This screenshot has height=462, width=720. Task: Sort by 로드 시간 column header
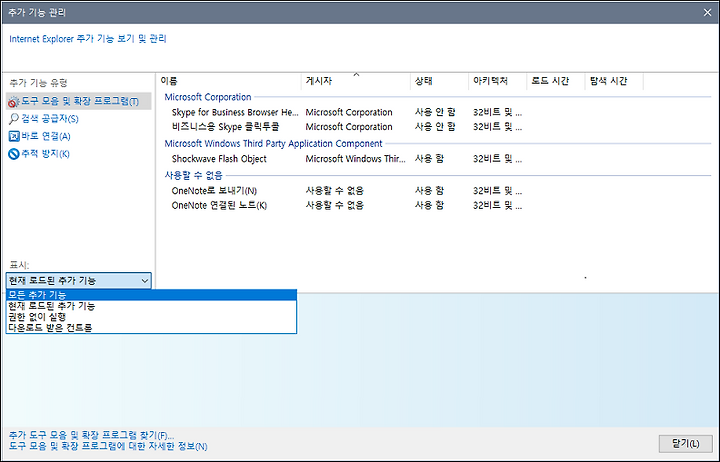tap(556, 81)
